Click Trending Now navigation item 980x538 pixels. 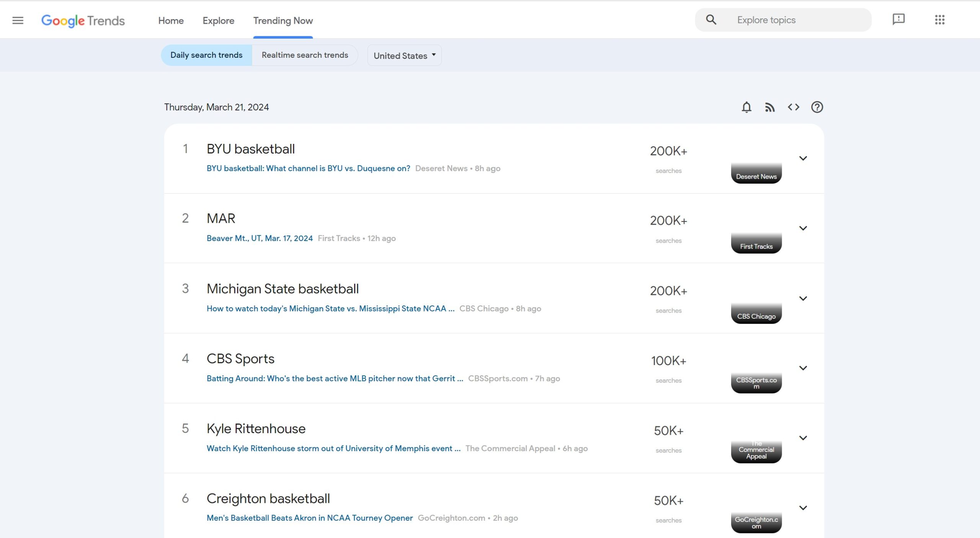click(283, 21)
